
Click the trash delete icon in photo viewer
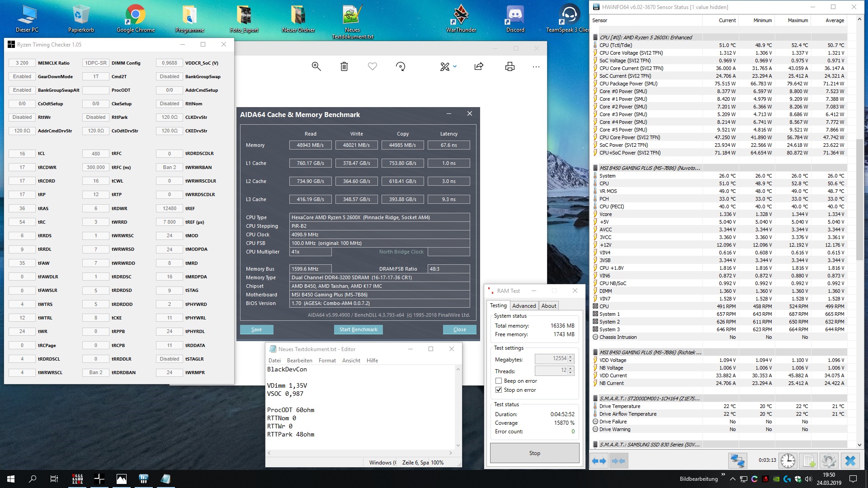[344, 67]
